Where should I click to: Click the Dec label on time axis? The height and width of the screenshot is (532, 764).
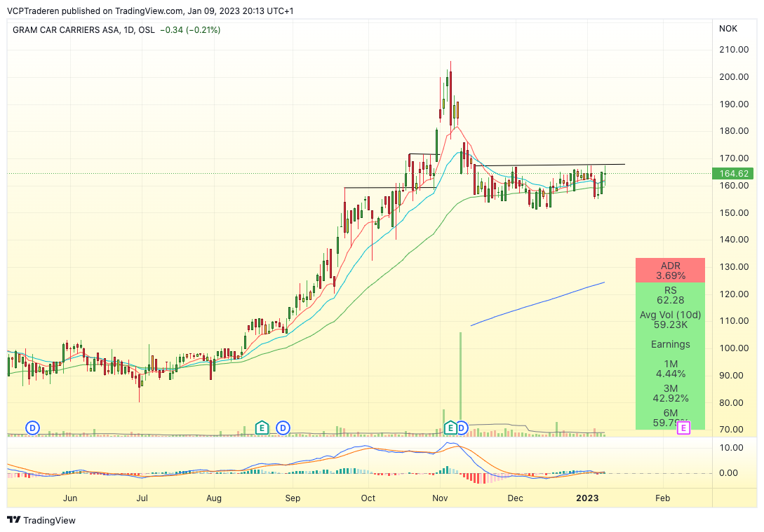coord(515,498)
